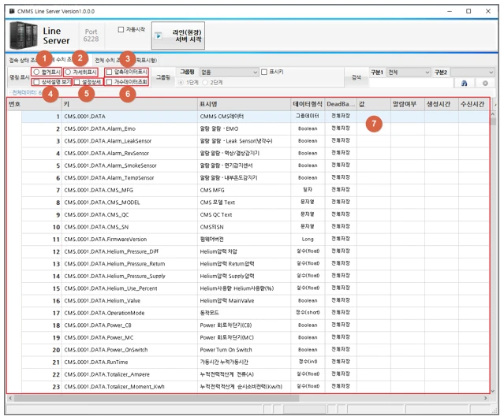Open the 그룹핑 dropdown showing 없음
Viewport: 504px width, 420px height.
229,72
